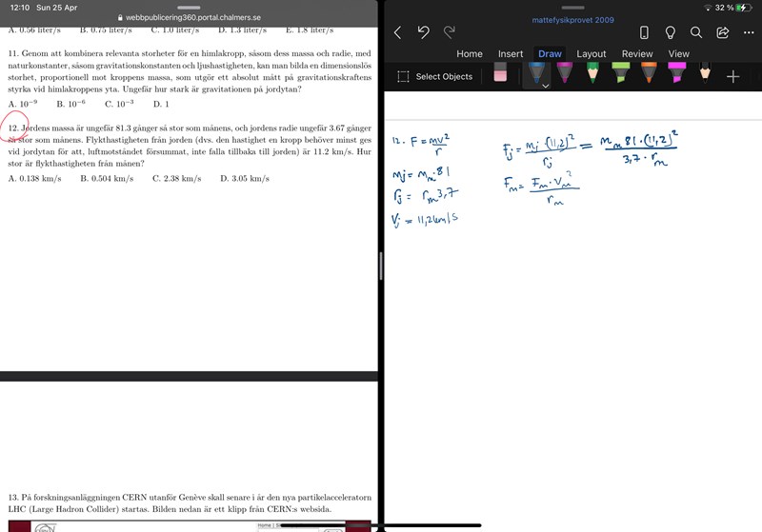The height and width of the screenshot is (532, 762).
Task: Choose the magenta pen
Action: tap(565, 73)
